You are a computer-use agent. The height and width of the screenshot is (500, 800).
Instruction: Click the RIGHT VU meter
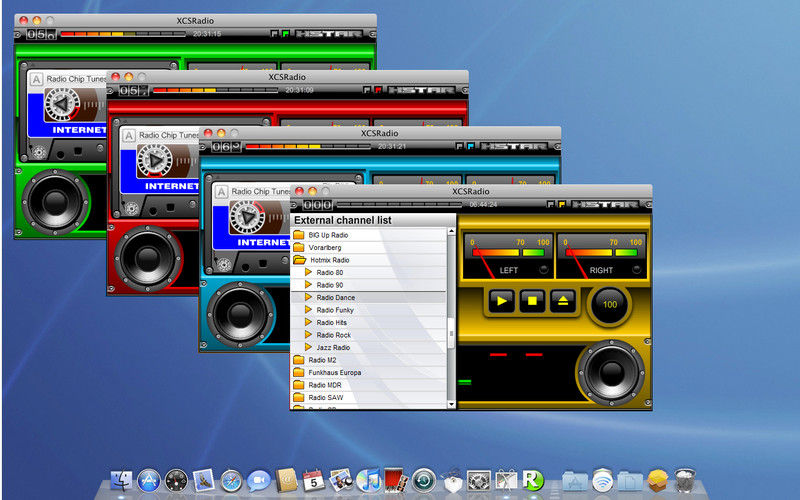[x=602, y=256]
